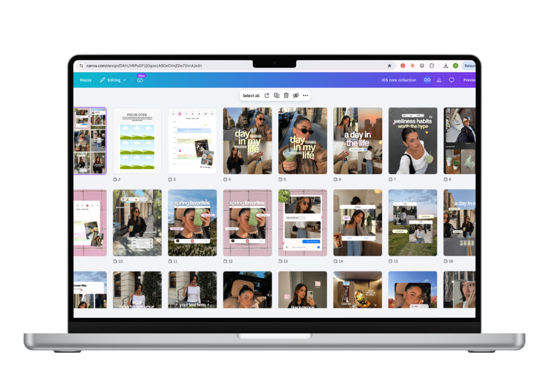The height and width of the screenshot is (392, 549).
Task: Toggle the Hide page eye icon
Action: [296, 95]
